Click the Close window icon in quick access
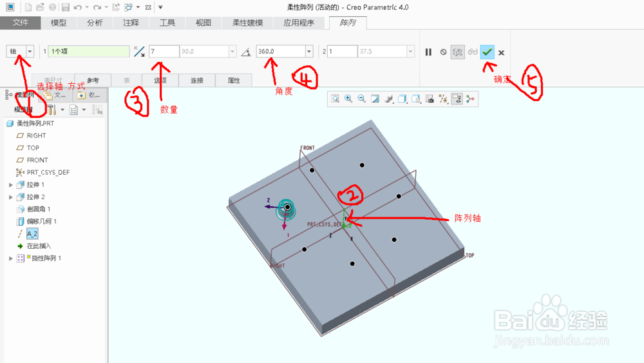 pyautogui.click(x=148, y=7)
